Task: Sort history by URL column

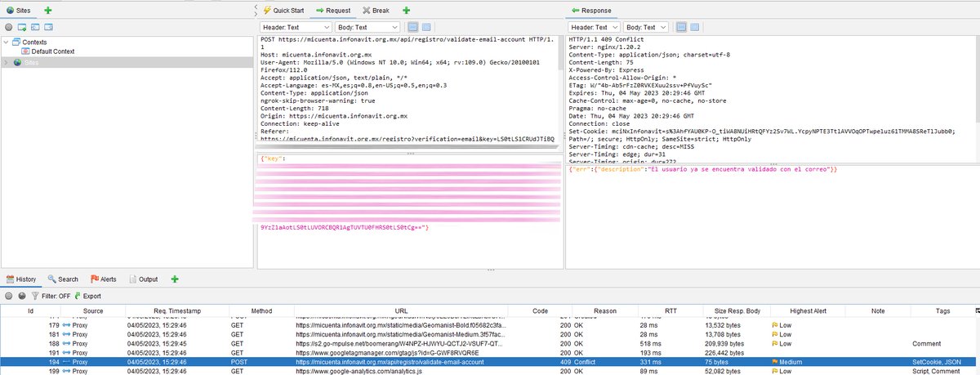Action: (x=401, y=311)
